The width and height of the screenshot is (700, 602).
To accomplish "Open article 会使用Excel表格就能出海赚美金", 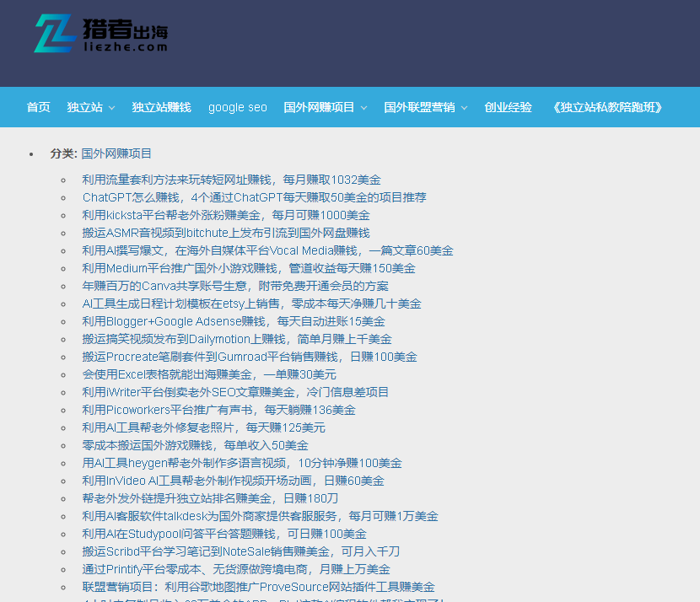I will pos(209,374).
